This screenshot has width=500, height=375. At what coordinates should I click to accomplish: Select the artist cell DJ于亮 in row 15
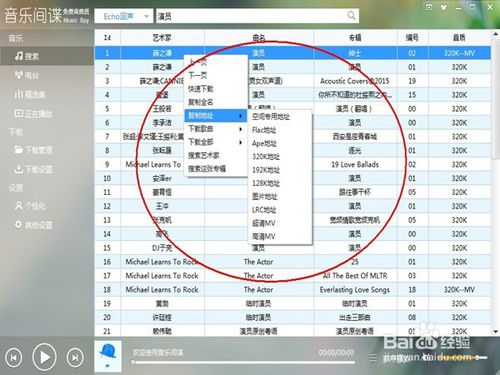(162, 248)
